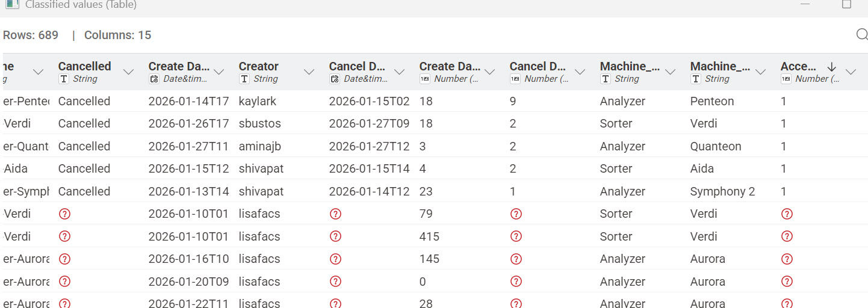
Task: Open the Creator column dropdown chevron
Action: 309,72
